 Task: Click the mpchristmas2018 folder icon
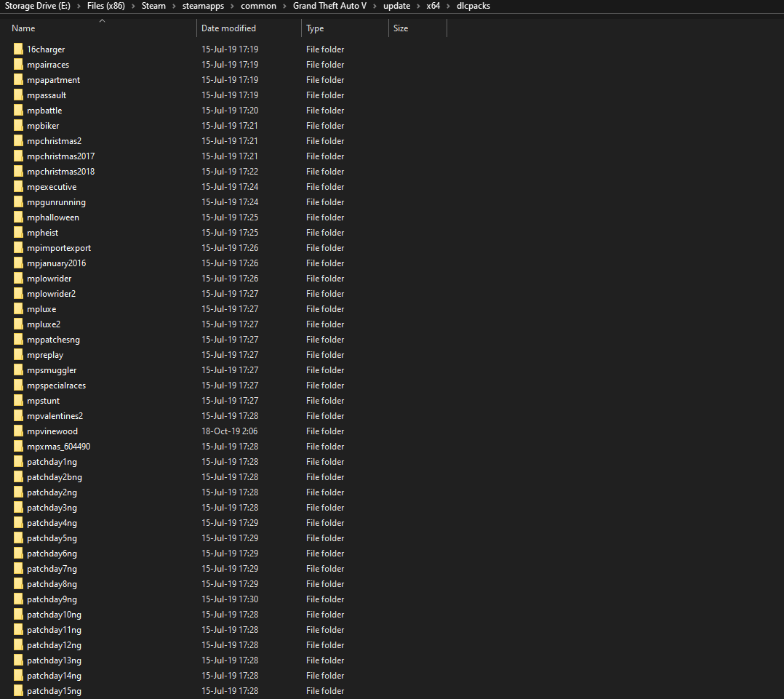pos(18,172)
